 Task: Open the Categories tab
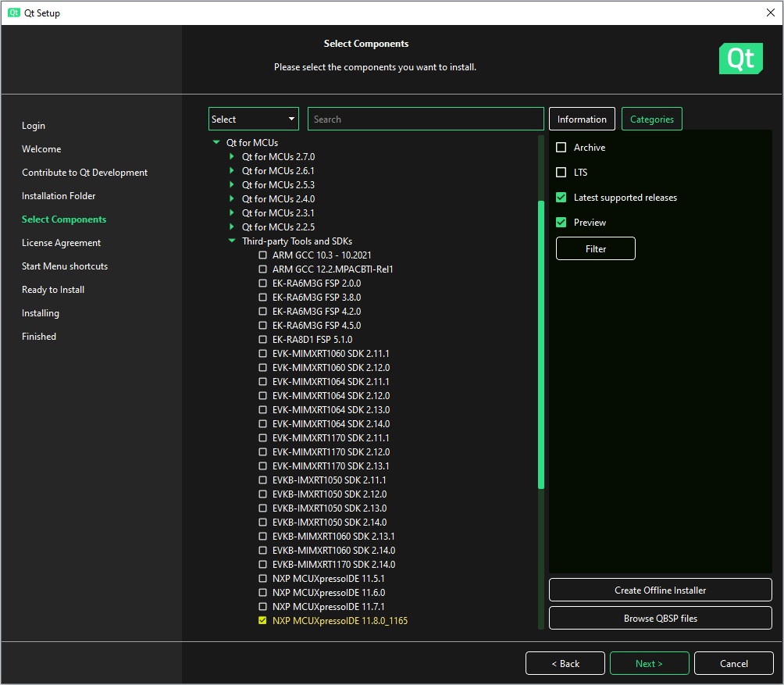[651, 119]
